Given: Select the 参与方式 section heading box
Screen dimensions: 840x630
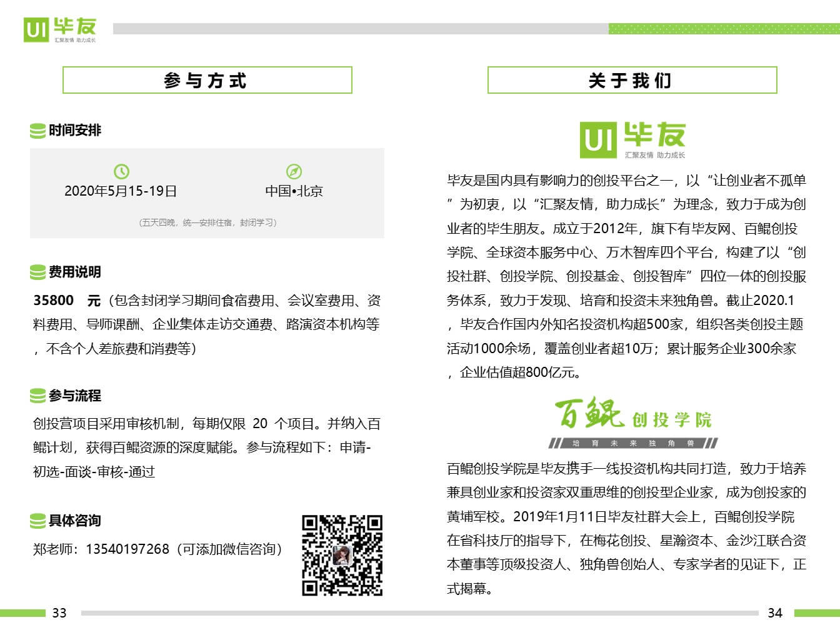Looking at the screenshot, I should [207, 80].
